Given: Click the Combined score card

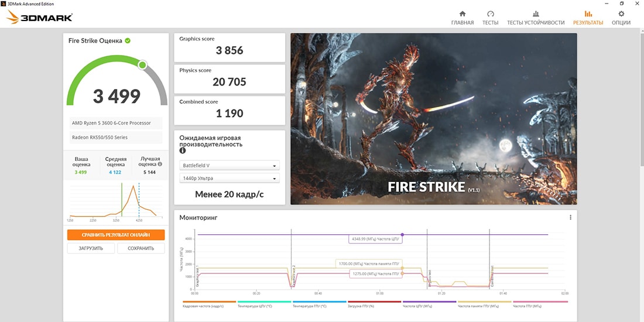Looking at the screenshot, I should pos(229,111).
